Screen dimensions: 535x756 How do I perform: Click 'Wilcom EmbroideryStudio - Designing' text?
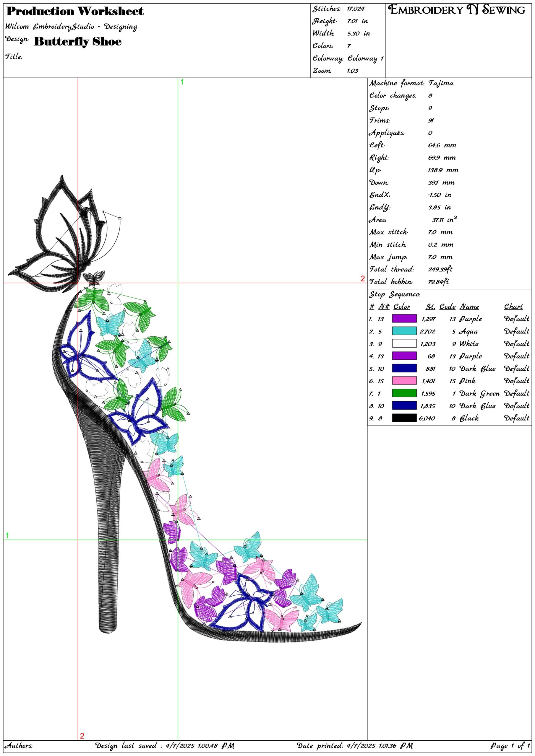point(71,26)
